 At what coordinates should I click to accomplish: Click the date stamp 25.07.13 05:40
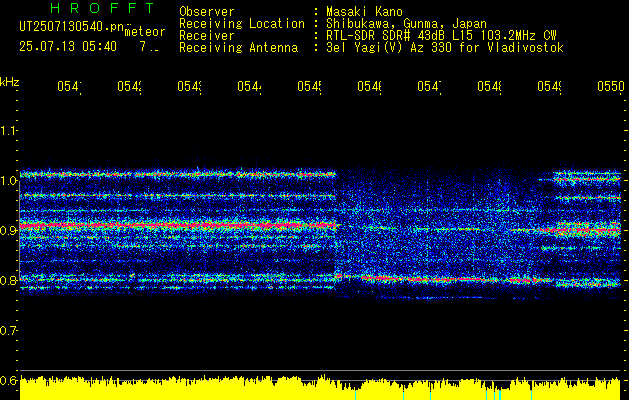tap(68, 47)
